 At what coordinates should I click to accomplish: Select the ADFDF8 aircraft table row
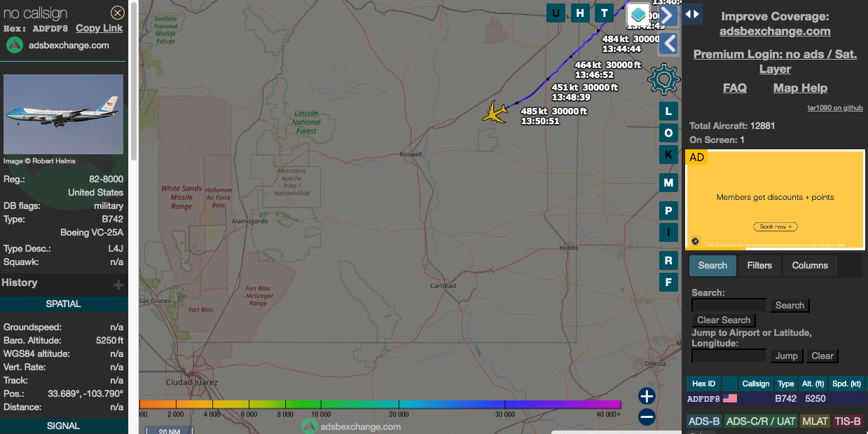[x=776, y=398]
